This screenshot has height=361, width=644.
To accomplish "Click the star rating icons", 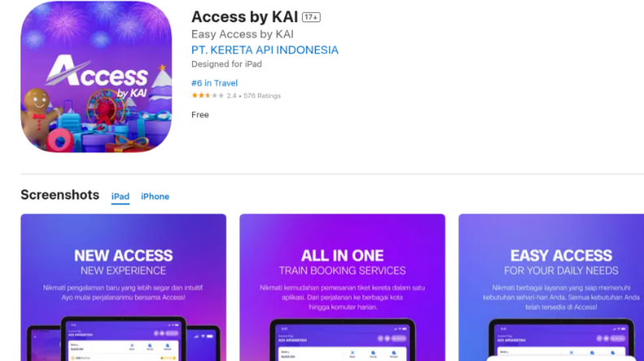I will click(208, 95).
